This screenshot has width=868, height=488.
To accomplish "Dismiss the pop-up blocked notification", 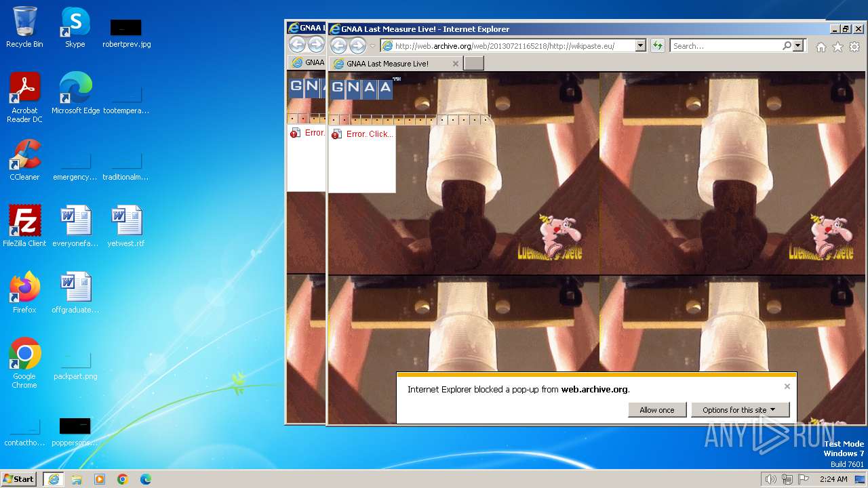I will tap(787, 386).
